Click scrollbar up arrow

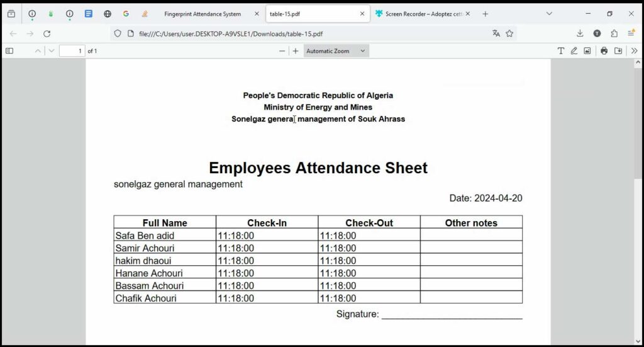click(638, 63)
